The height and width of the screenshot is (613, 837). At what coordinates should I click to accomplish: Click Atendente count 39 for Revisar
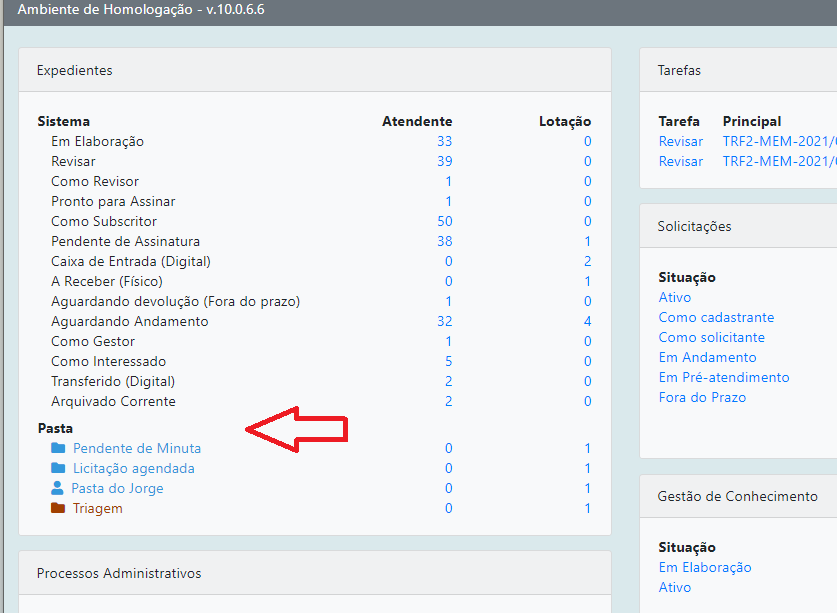(444, 161)
